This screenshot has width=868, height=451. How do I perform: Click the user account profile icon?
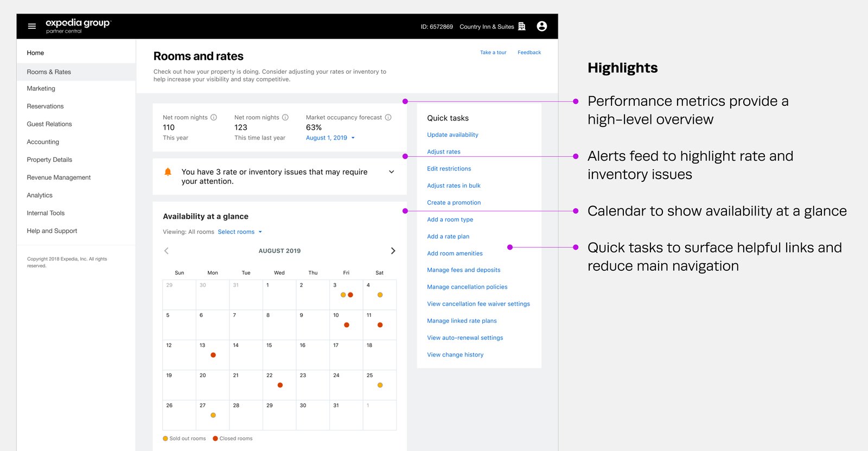[541, 26]
